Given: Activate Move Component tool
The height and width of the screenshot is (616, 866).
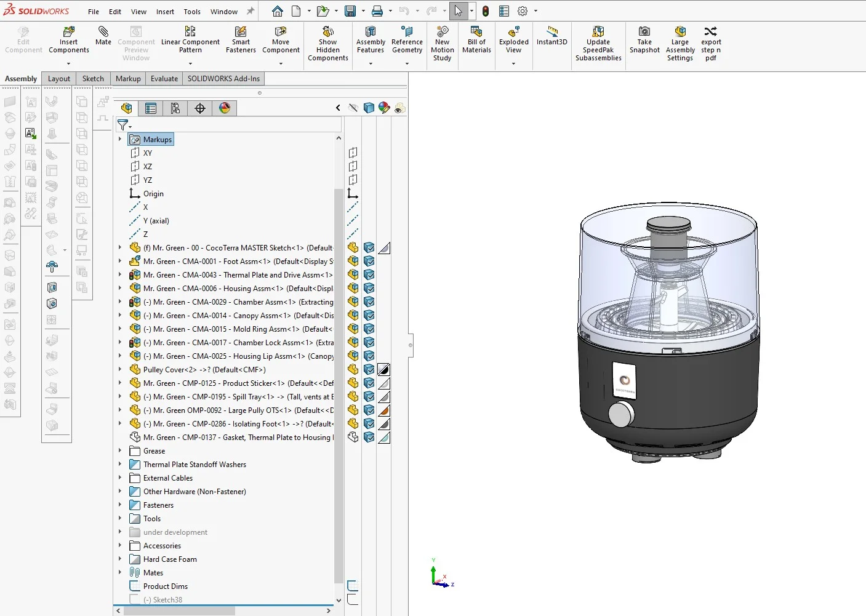Looking at the screenshot, I should tap(281, 40).
